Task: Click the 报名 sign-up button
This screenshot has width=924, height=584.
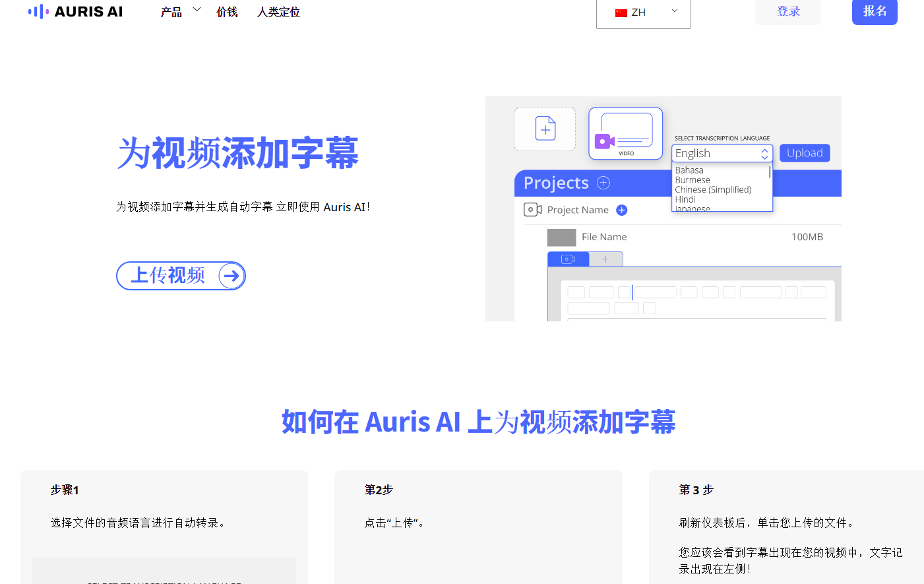Action: coord(875,11)
